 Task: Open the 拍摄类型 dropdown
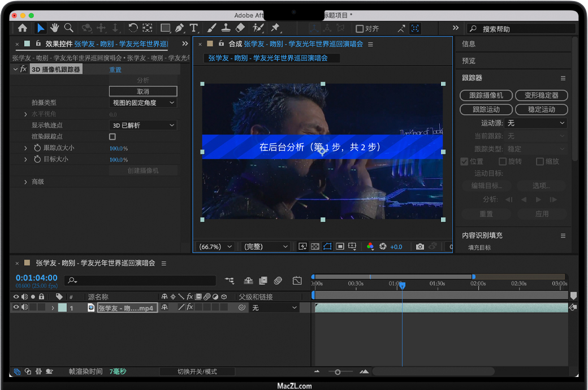pos(142,103)
